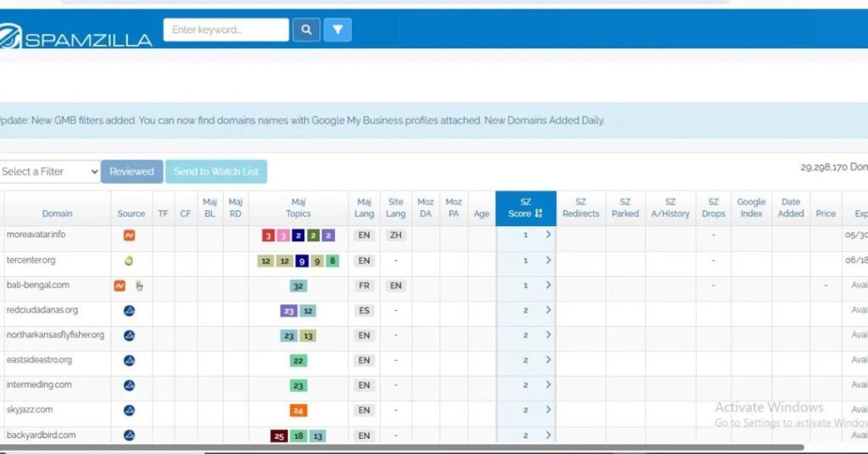Click the source icon for redciudadanas.org
The height and width of the screenshot is (454, 868).
click(x=129, y=310)
